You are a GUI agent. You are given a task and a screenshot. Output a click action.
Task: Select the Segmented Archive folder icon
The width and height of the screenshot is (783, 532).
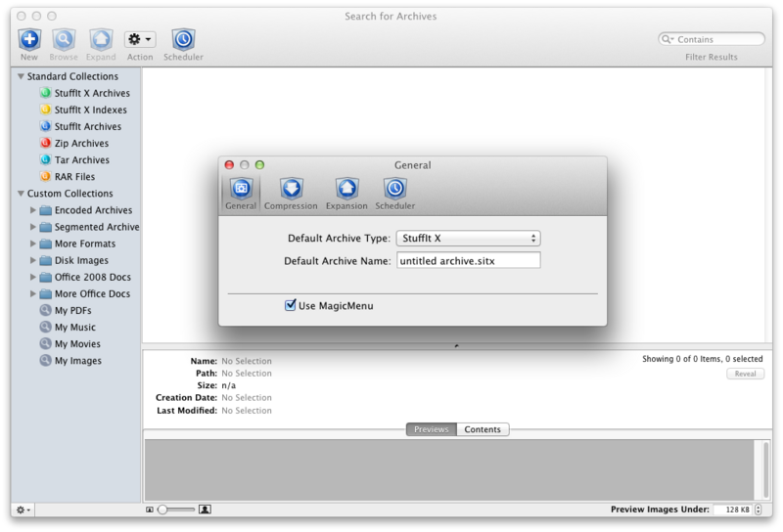tap(45, 227)
